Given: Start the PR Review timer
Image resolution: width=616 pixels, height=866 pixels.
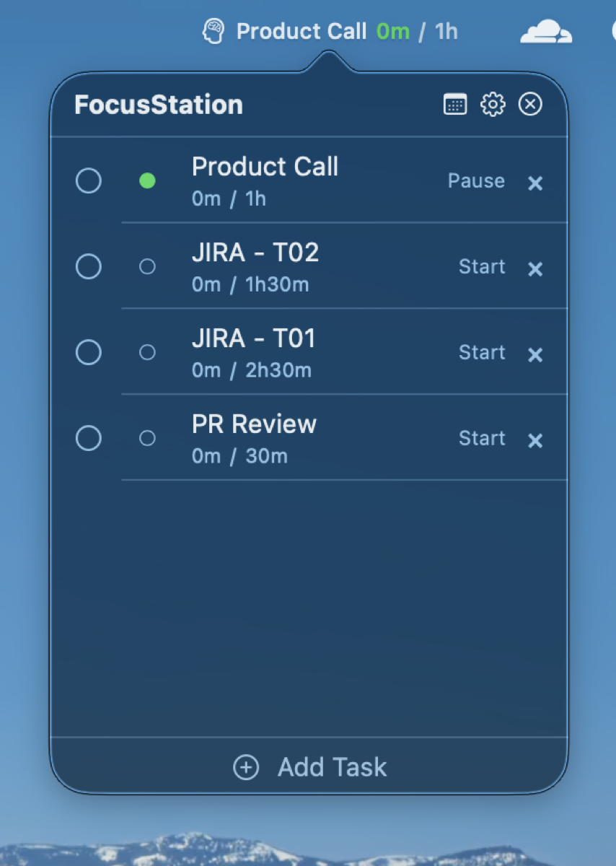Looking at the screenshot, I should [482, 438].
